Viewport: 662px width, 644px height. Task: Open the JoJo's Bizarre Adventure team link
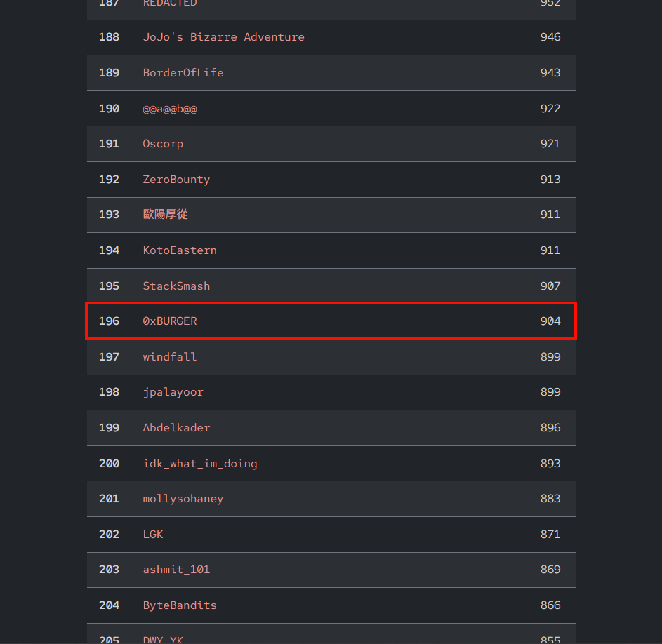point(223,37)
